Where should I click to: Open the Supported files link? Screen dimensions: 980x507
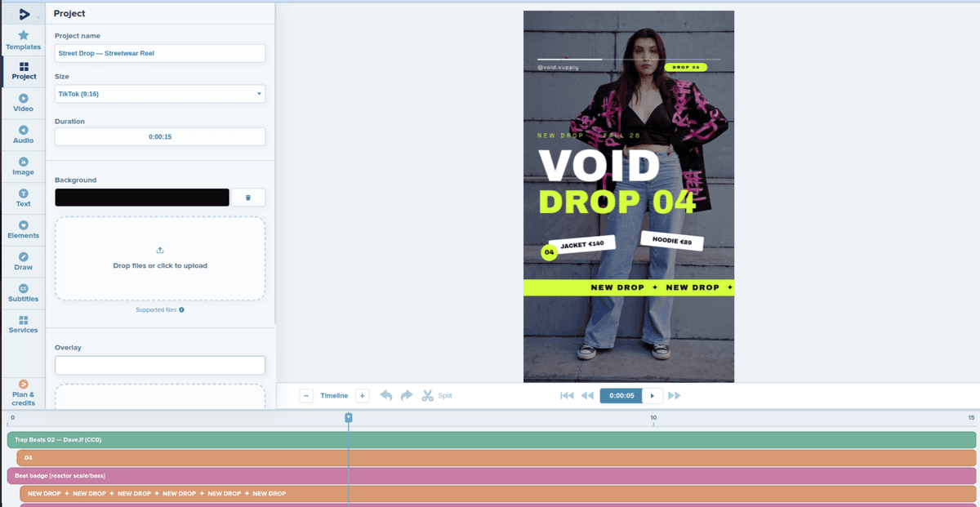click(x=160, y=310)
